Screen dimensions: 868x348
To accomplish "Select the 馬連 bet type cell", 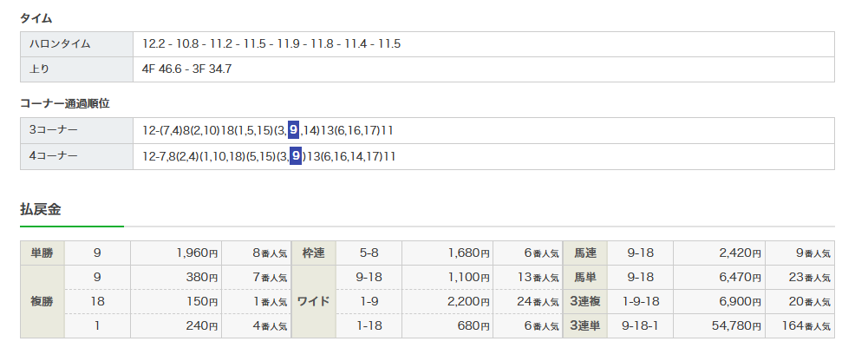I will [585, 253].
